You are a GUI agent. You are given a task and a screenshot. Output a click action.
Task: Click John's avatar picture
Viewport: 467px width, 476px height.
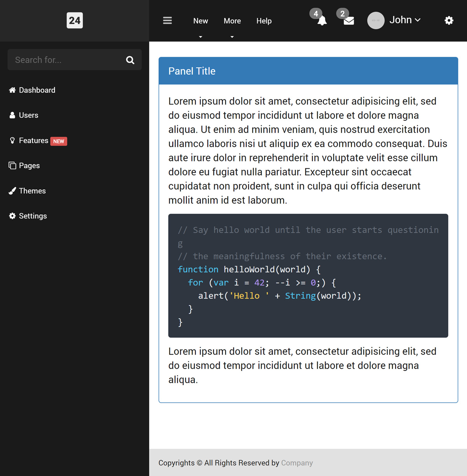(x=376, y=21)
